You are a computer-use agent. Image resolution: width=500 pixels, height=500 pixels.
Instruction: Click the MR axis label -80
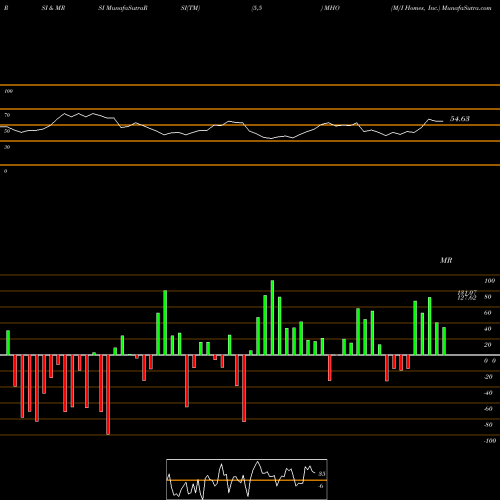488,425
